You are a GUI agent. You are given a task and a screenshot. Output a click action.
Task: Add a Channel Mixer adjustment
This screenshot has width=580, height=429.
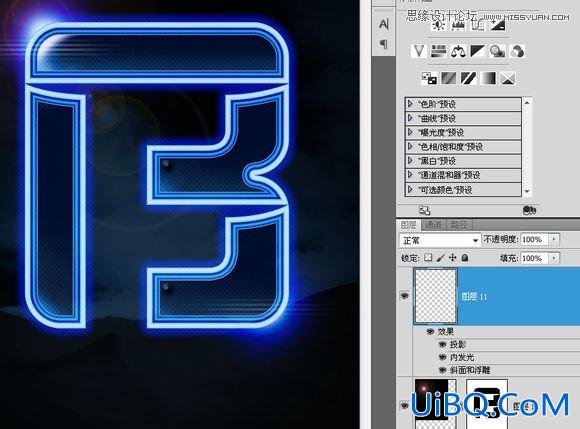tap(517, 51)
